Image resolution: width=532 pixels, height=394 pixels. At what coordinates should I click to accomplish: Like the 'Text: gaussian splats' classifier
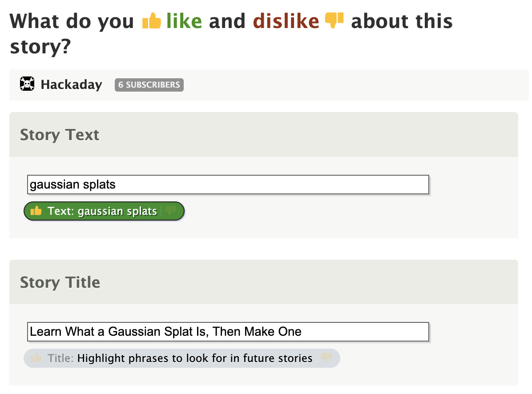pos(36,211)
